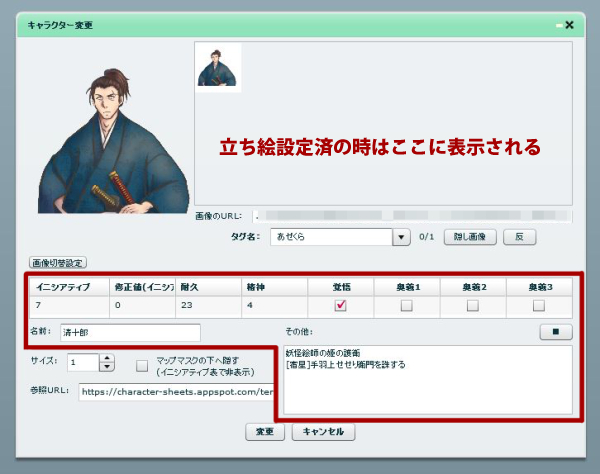
Task: Click the 名前 input field
Action: tap(130, 331)
